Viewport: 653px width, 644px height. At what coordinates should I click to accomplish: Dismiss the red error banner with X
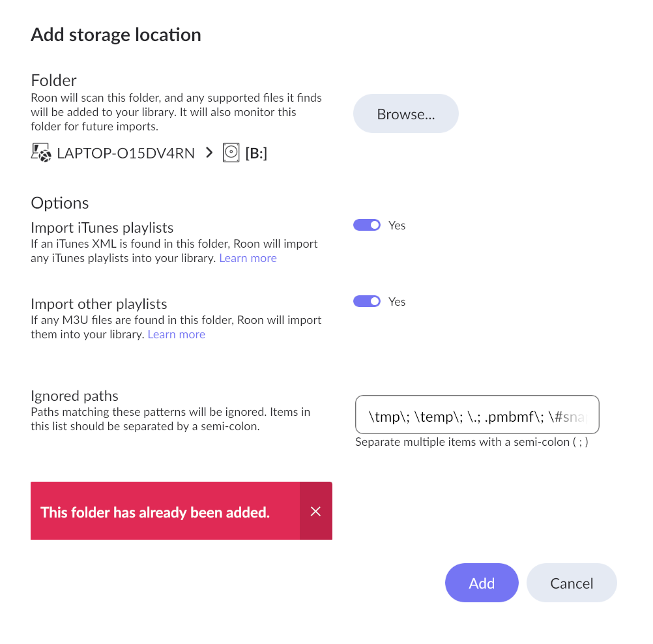click(x=316, y=511)
